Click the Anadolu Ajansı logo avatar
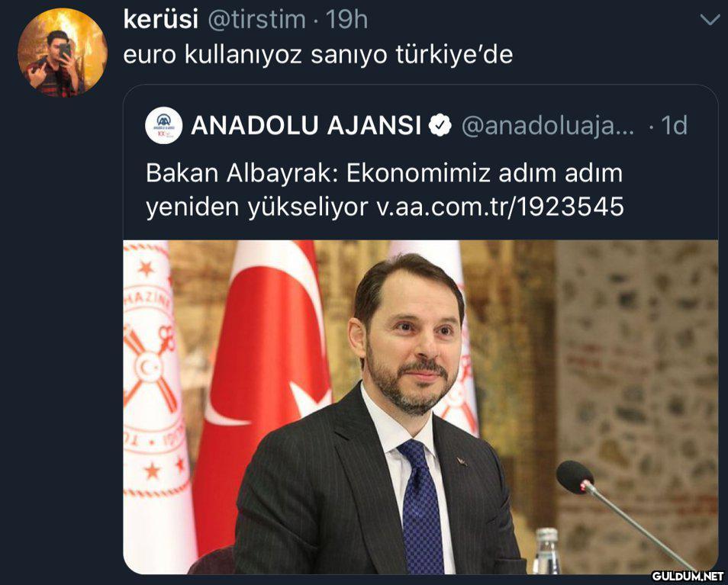Viewport: 728px width, 585px height. click(x=163, y=125)
